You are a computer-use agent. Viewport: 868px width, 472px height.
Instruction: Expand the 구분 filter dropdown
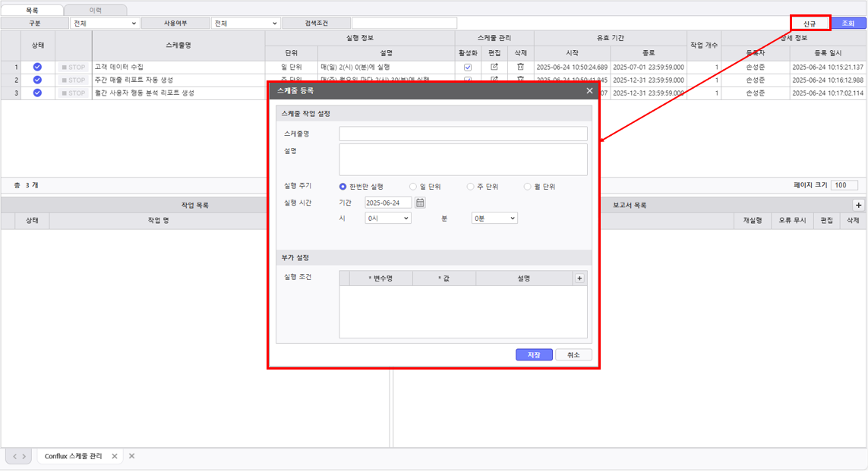(x=105, y=24)
